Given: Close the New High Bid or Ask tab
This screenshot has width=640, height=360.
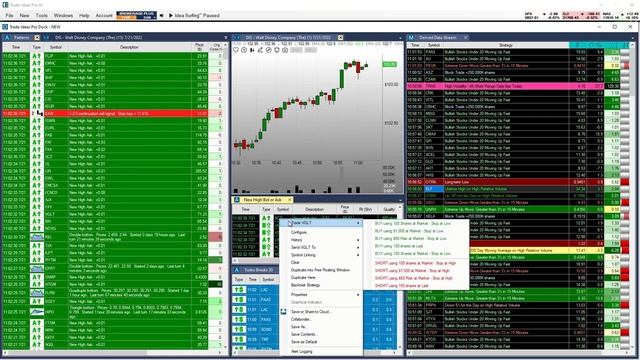Looking at the screenshot, I should (x=289, y=200).
